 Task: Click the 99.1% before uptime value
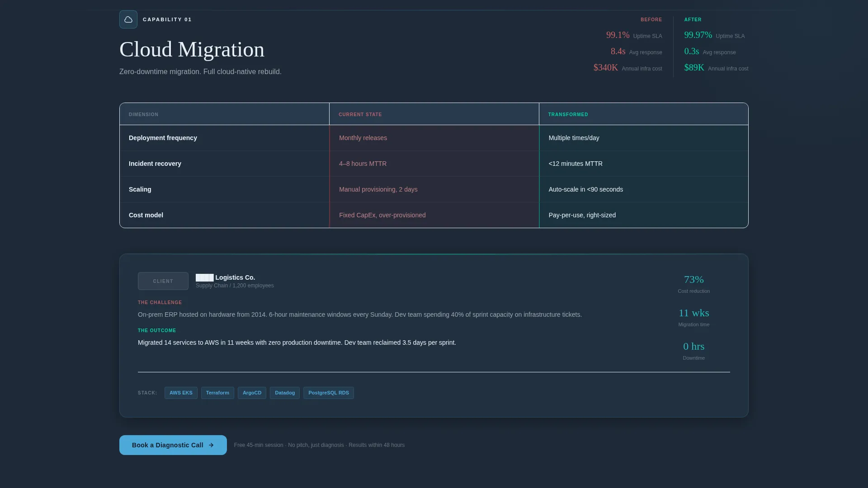pos(618,35)
